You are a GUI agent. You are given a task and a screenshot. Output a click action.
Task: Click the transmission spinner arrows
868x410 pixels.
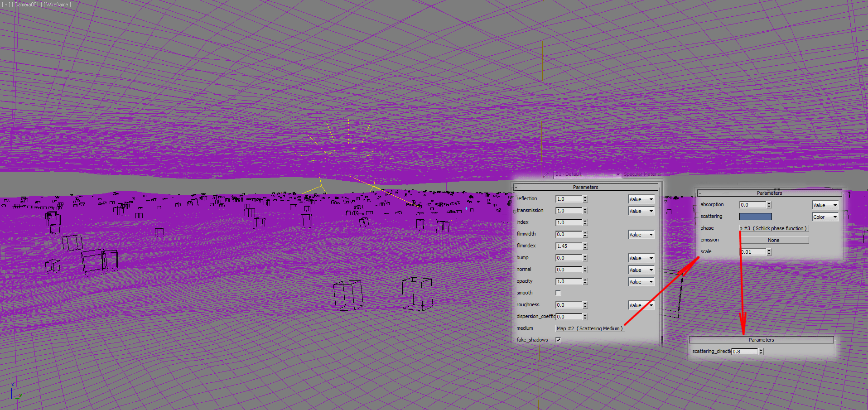585,211
